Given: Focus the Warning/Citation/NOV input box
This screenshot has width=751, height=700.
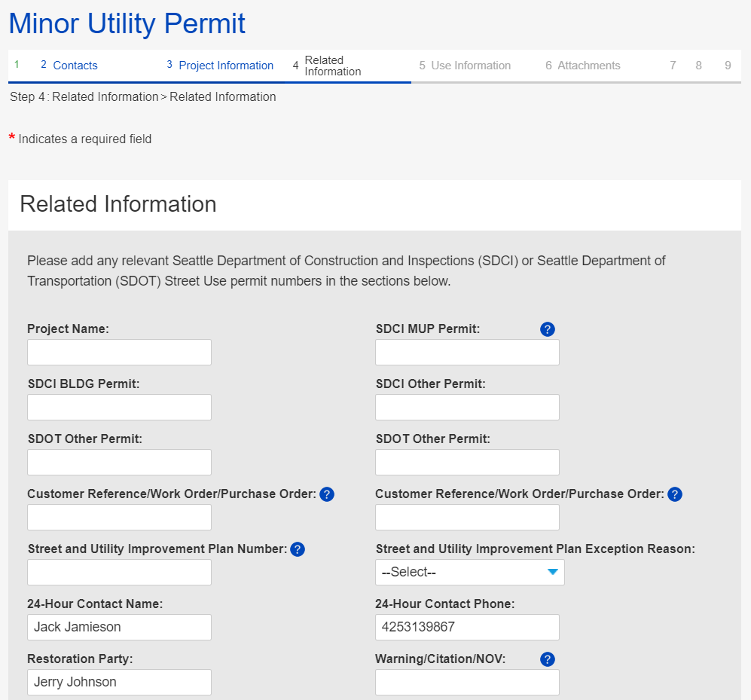Looking at the screenshot, I should (x=467, y=682).
